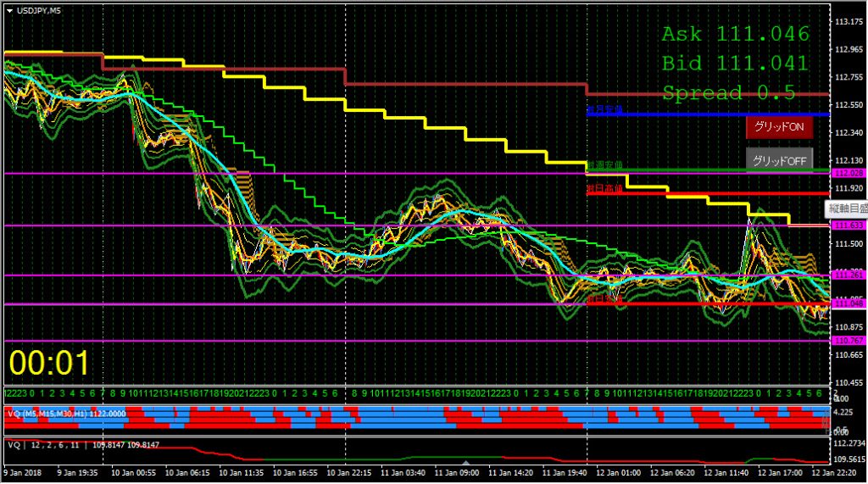
Task: Click the 112.028 magenta price tag
Action: pos(849,173)
